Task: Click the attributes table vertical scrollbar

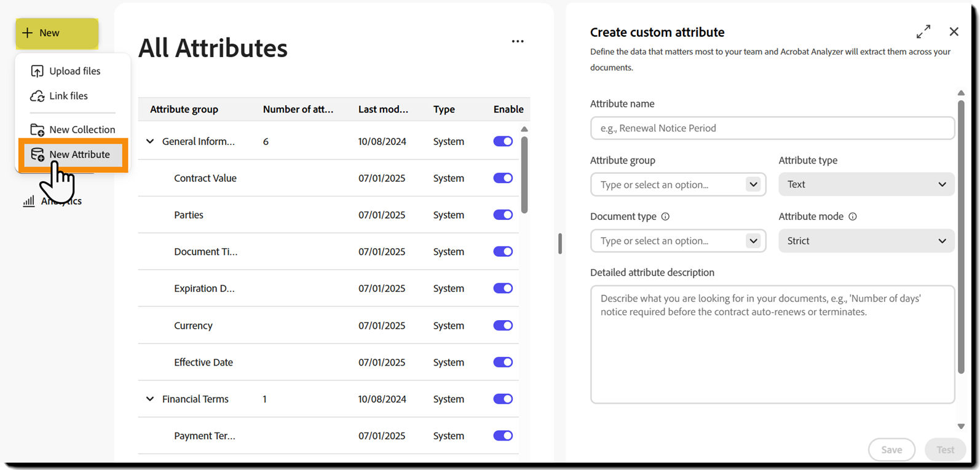Action: [x=524, y=175]
